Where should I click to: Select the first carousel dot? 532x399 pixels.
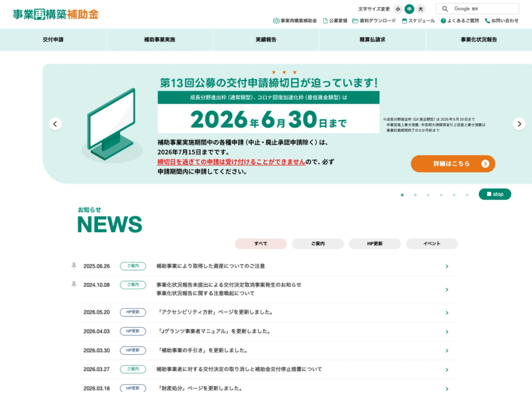pos(402,195)
